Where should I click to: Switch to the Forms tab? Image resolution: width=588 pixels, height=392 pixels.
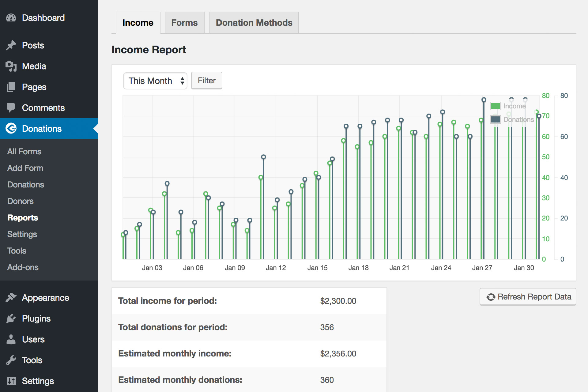pyautogui.click(x=184, y=23)
